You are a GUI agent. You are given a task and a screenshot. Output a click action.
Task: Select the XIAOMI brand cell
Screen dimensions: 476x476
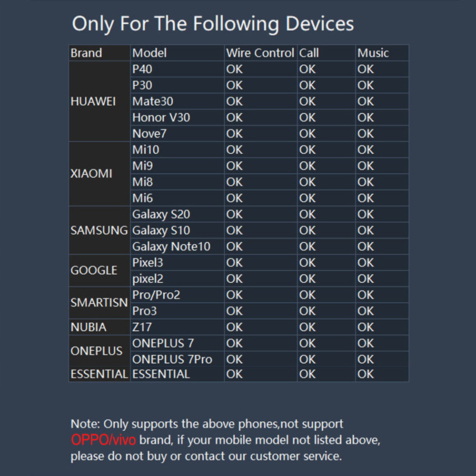point(99,174)
